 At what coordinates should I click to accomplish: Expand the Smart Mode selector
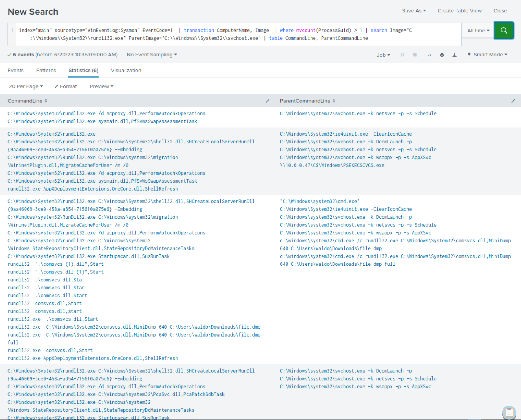pyautogui.click(x=487, y=55)
